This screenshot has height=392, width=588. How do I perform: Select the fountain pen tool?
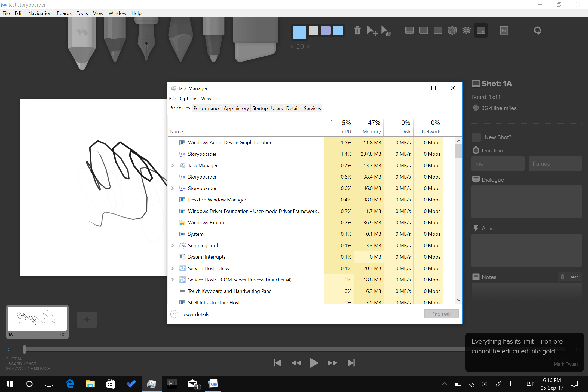146,39
